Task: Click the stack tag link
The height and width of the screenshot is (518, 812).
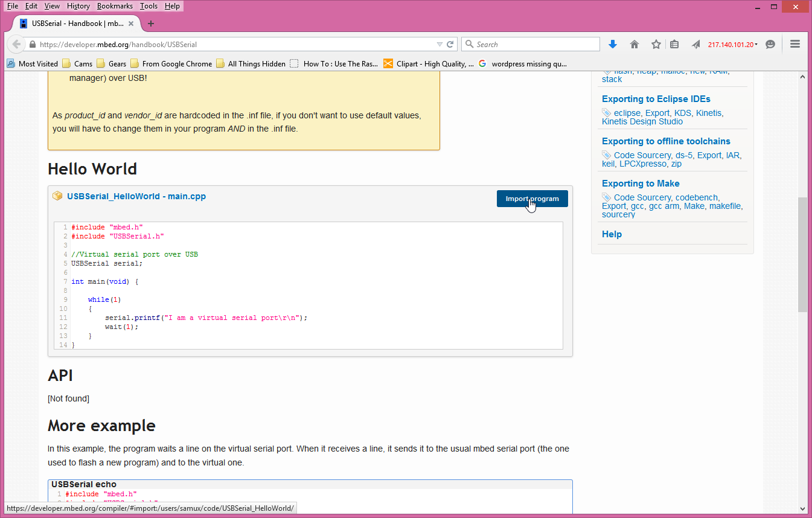Action: click(x=612, y=79)
